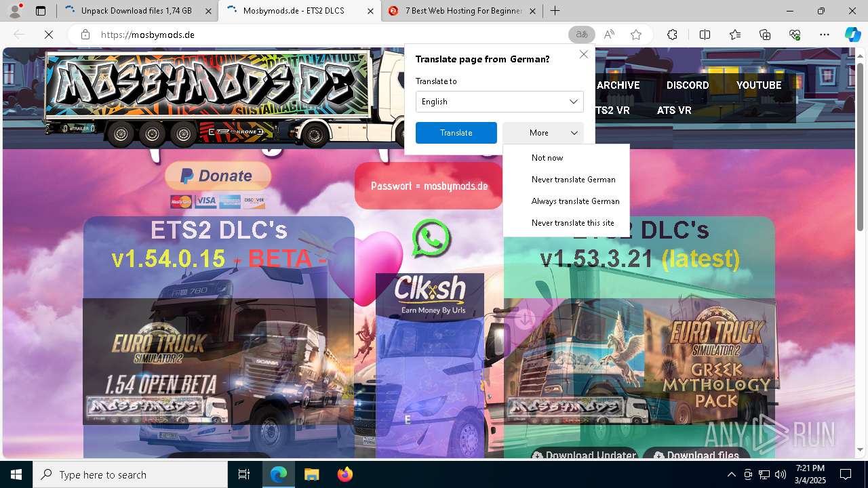Open File Explorer from taskbar
The image size is (868, 488).
point(311,474)
